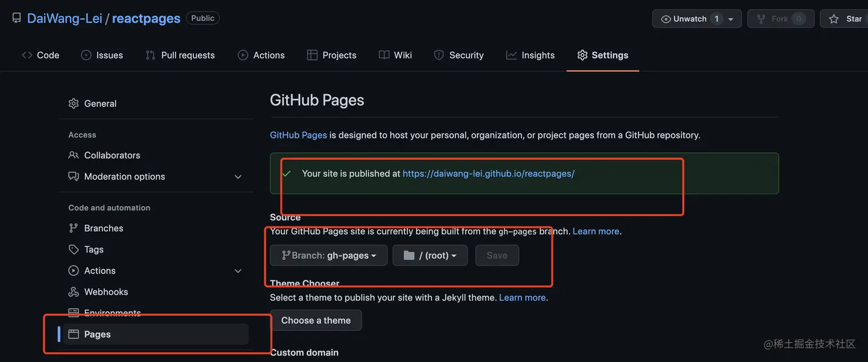Open the DaiWang-Lei owner profile link
Image resolution: width=868 pixels, height=362 pixels.
(x=64, y=18)
